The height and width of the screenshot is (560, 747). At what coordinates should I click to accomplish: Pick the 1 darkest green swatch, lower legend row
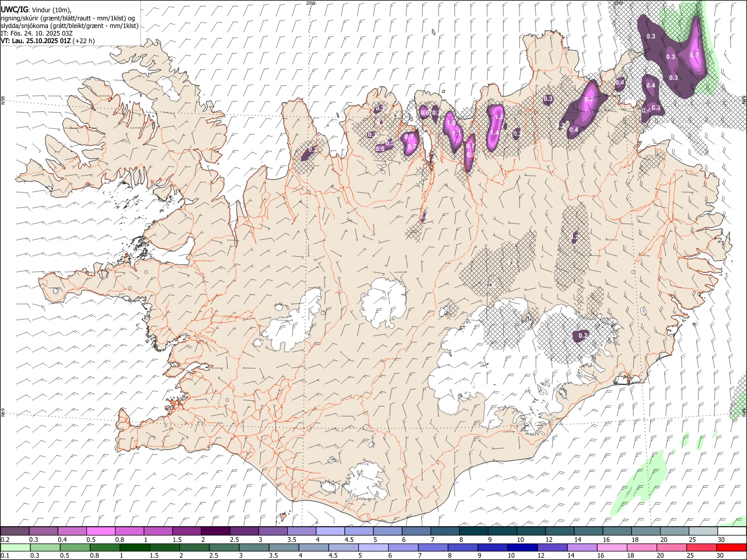134,547
